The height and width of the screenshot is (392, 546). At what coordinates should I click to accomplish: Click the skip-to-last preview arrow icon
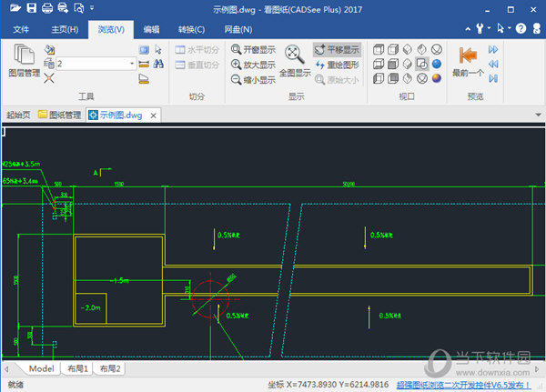click(x=493, y=78)
